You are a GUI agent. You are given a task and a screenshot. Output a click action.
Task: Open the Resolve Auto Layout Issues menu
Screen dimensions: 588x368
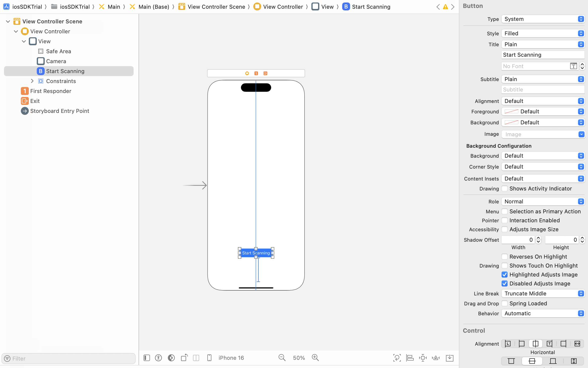coord(436,358)
